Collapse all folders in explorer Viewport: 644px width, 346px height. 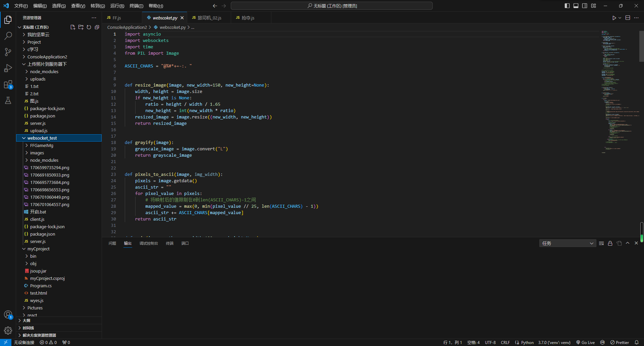pyautogui.click(x=97, y=27)
